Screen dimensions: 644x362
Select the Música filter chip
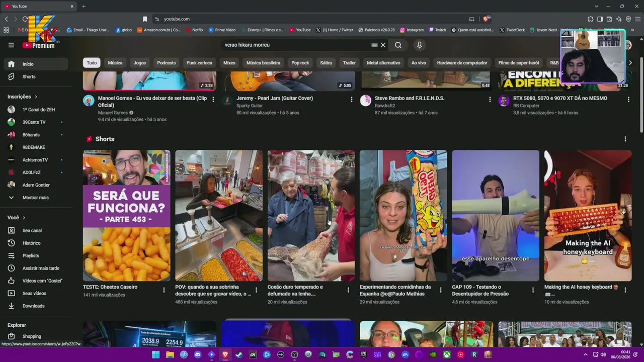tap(115, 63)
